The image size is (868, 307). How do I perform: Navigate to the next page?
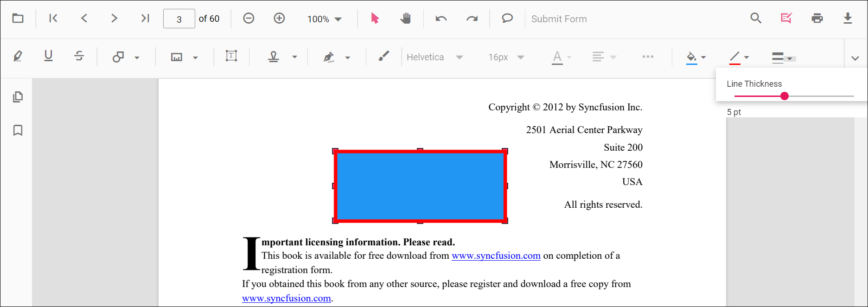(114, 19)
